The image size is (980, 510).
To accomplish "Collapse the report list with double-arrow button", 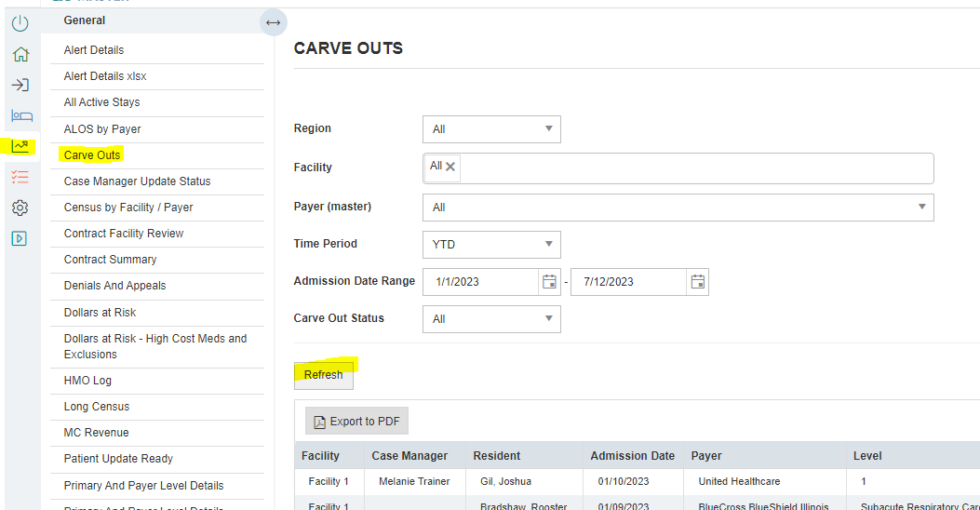I will pos(273,23).
